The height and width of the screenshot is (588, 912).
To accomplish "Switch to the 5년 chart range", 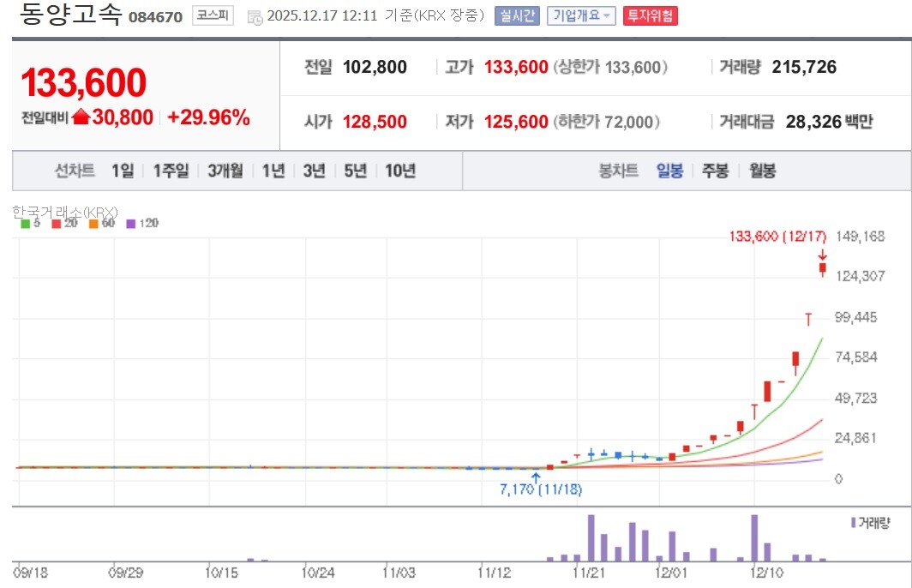I will pos(354,171).
